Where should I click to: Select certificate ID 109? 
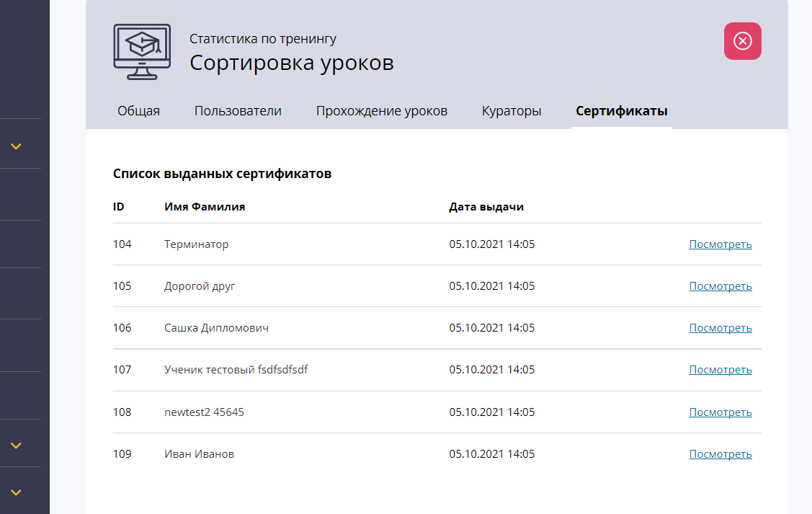122,454
